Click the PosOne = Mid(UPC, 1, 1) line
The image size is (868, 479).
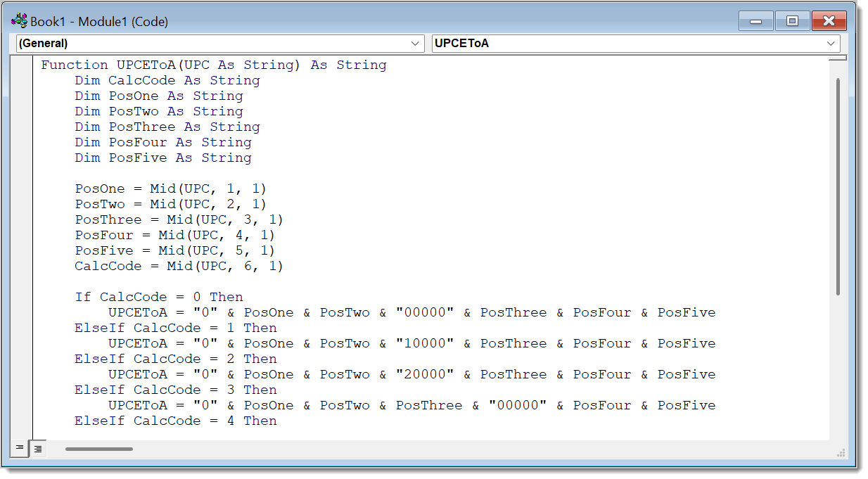coord(171,189)
